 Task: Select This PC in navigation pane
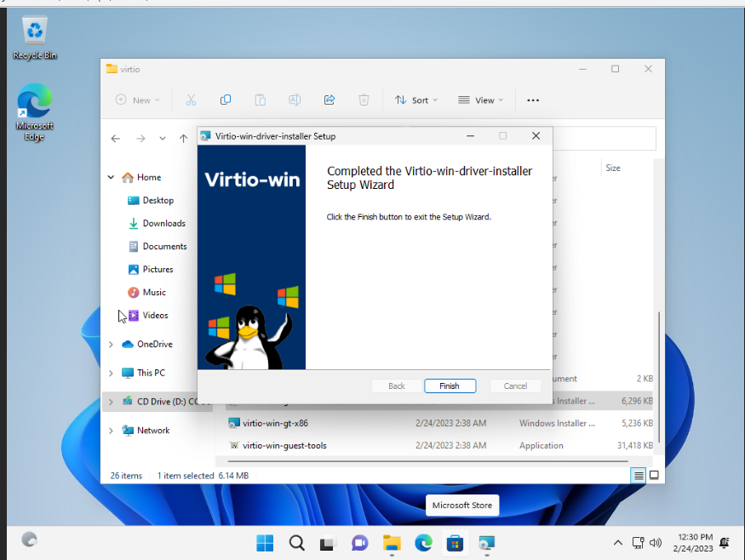click(x=143, y=374)
